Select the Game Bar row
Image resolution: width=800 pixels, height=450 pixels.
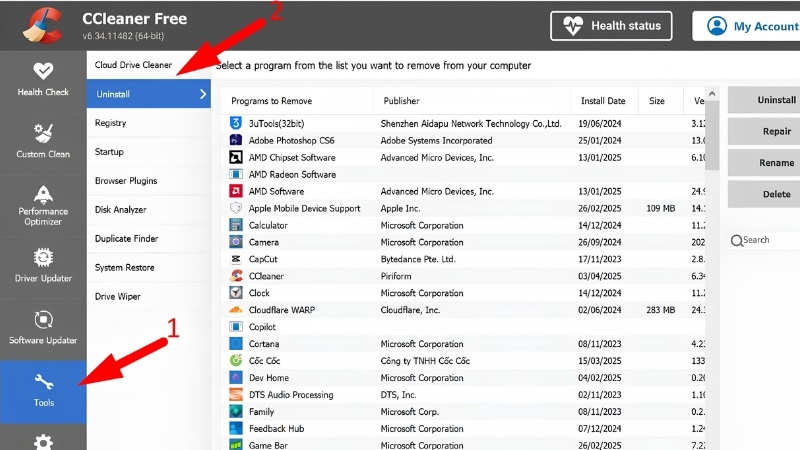point(463,445)
